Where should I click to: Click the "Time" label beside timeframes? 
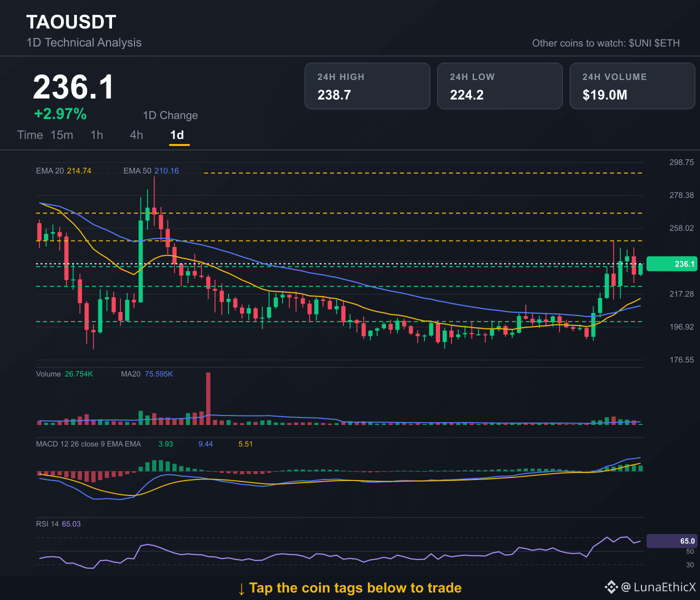[30, 135]
